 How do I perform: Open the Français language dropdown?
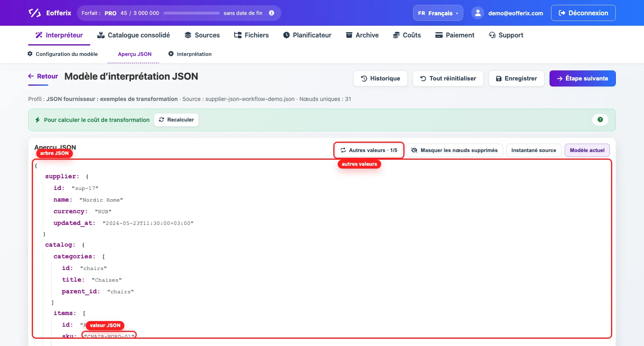pyautogui.click(x=438, y=13)
